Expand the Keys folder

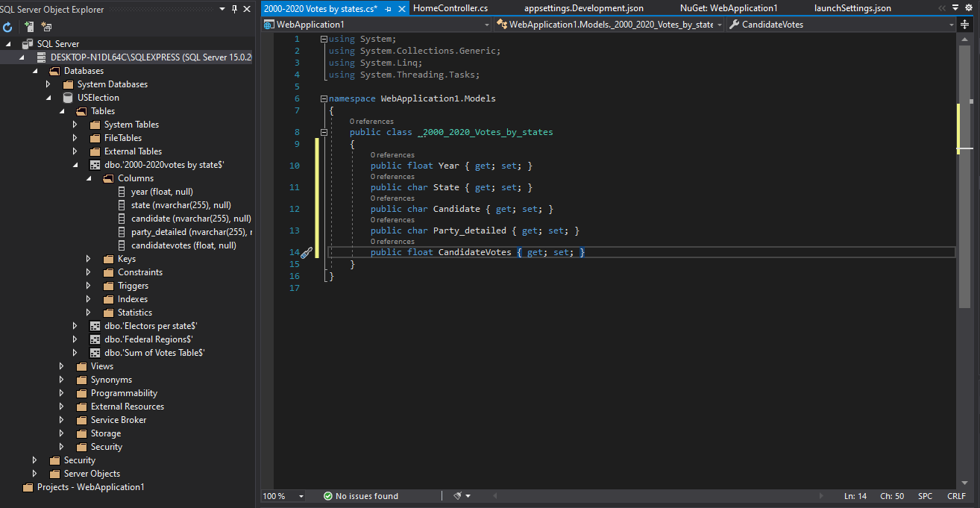(88, 258)
